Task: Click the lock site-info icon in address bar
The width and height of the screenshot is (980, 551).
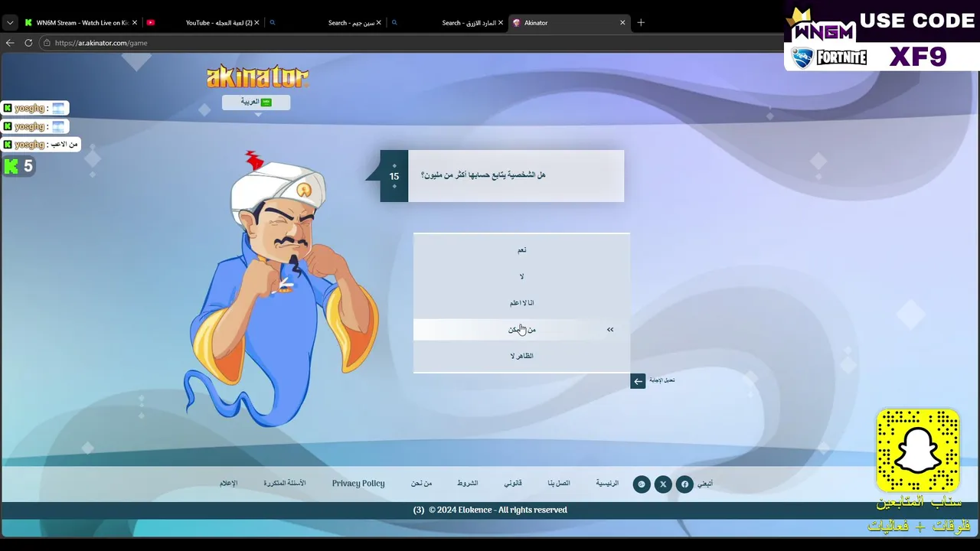Action: pyautogui.click(x=47, y=43)
